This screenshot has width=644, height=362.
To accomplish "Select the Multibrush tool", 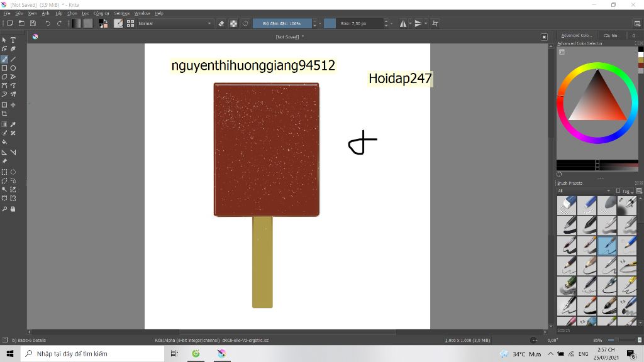I will 13,94.
